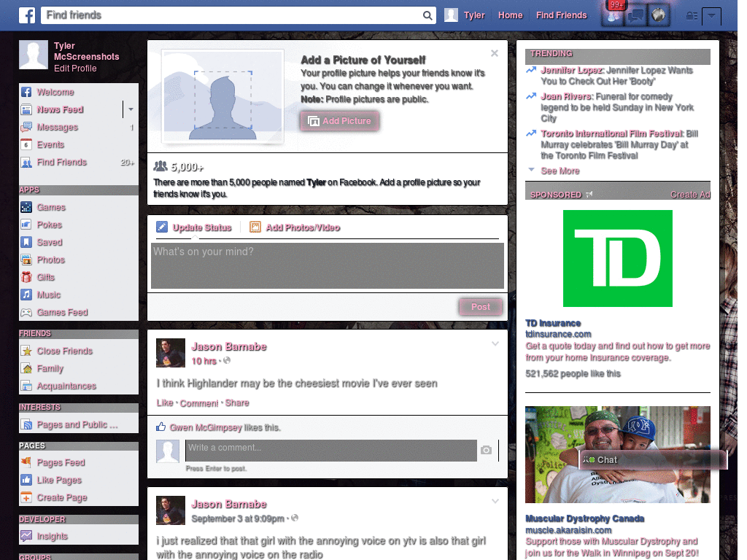Expand the News Feed options dropdown arrow
Screen dimensions: 747x560
coord(131,109)
